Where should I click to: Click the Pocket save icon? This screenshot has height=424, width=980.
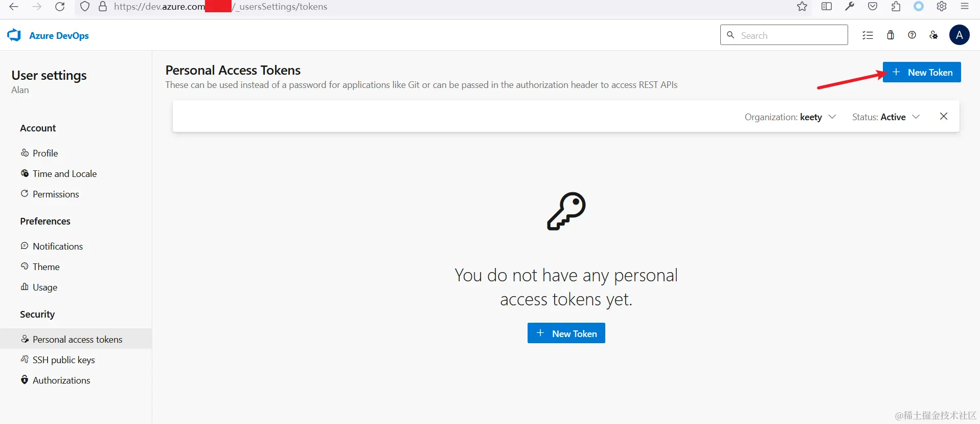coord(873,7)
